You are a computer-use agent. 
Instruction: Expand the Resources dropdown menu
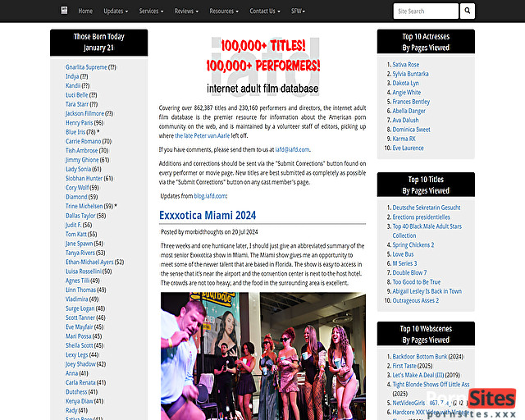coord(224,11)
